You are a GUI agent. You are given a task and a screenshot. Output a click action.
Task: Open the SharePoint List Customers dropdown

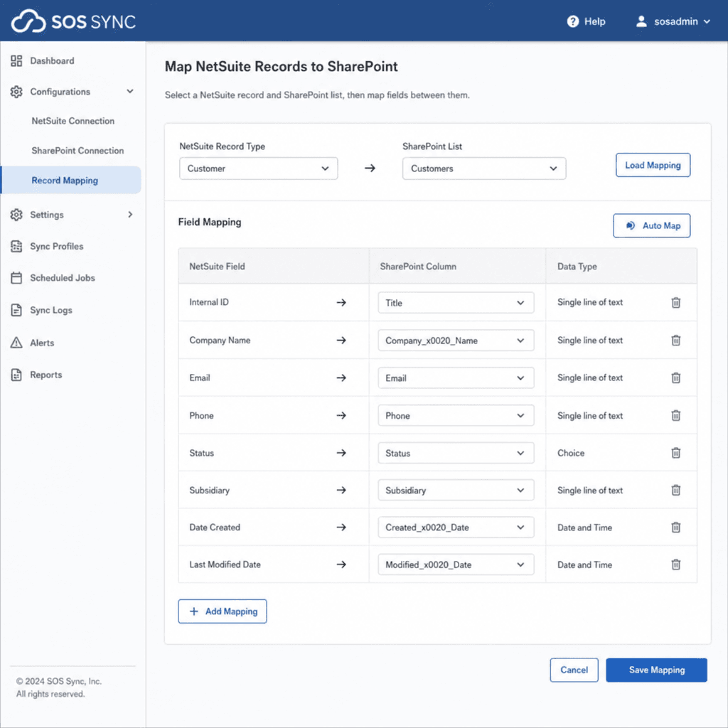(x=483, y=168)
